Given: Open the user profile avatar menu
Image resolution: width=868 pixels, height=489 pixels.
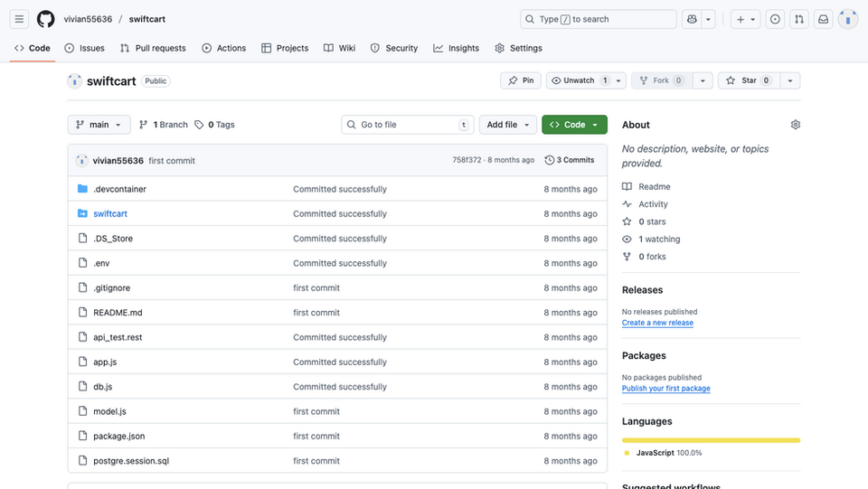Looking at the screenshot, I should click(x=848, y=19).
